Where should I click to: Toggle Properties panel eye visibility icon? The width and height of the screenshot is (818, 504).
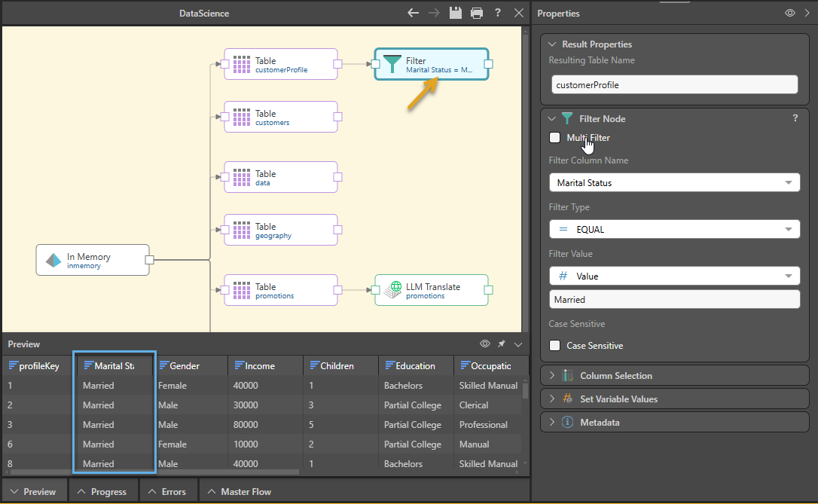(790, 13)
